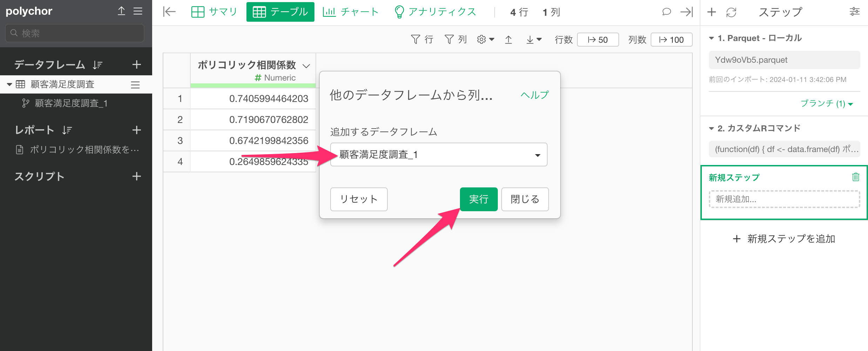868x351 pixels.
Task: Click the 閉じる close button
Action: [x=525, y=199]
